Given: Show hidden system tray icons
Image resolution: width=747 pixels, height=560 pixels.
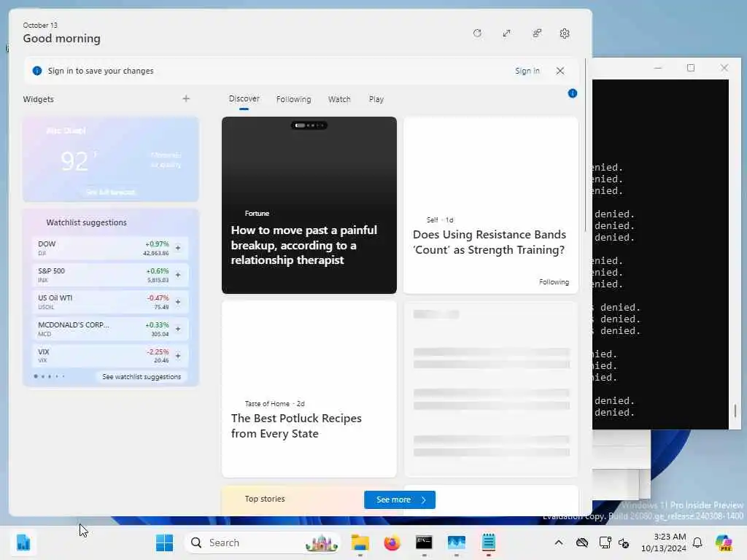Looking at the screenshot, I should coord(558,542).
